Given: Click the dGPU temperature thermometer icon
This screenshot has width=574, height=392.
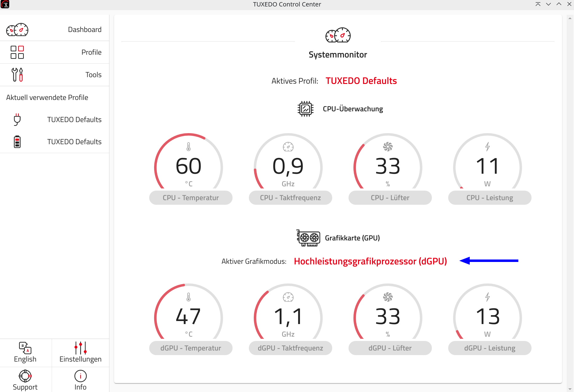Looking at the screenshot, I should point(189,297).
